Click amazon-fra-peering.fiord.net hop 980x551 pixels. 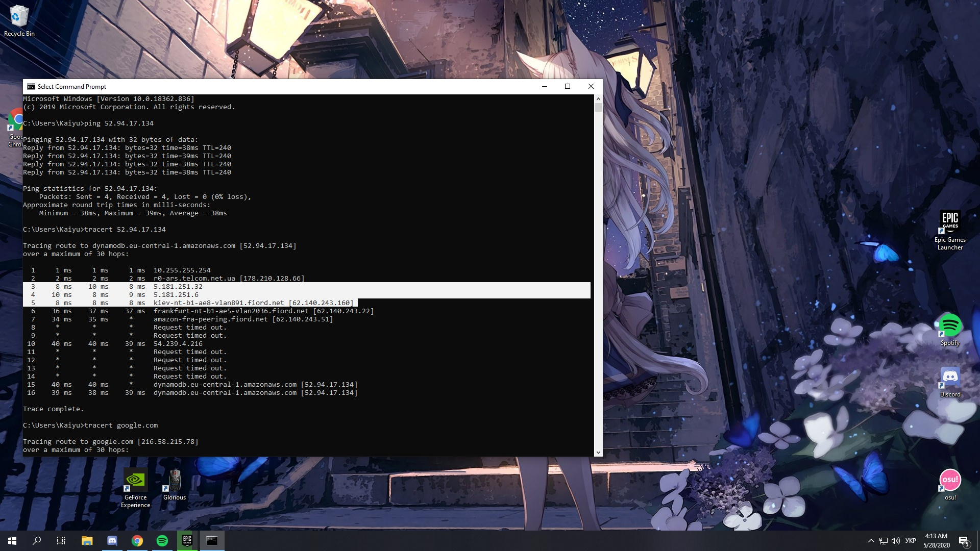click(211, 319)
